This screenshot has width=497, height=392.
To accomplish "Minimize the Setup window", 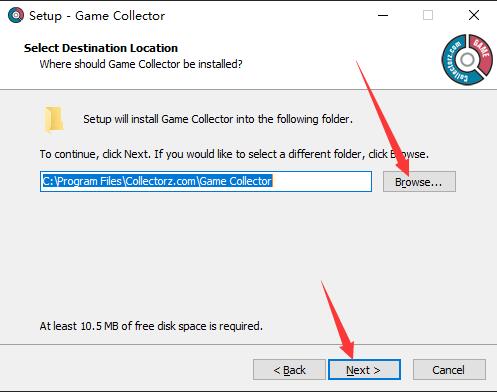I will click(383, 15).
